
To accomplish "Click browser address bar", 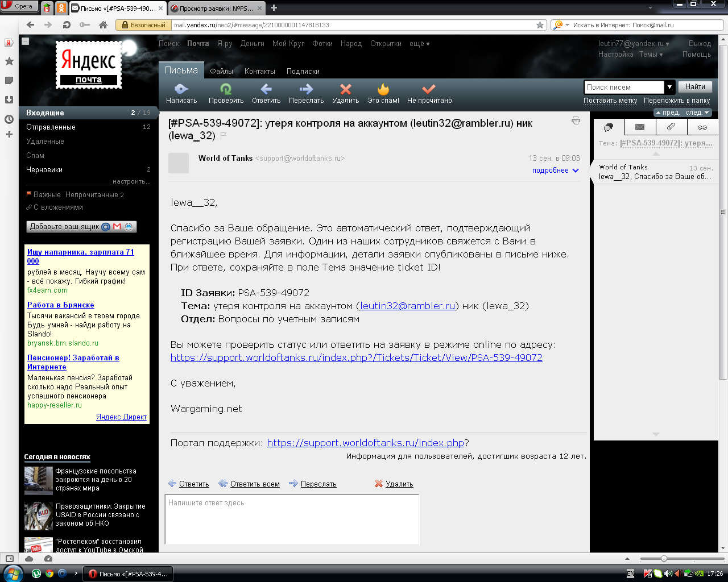I will tap(353, 25).
